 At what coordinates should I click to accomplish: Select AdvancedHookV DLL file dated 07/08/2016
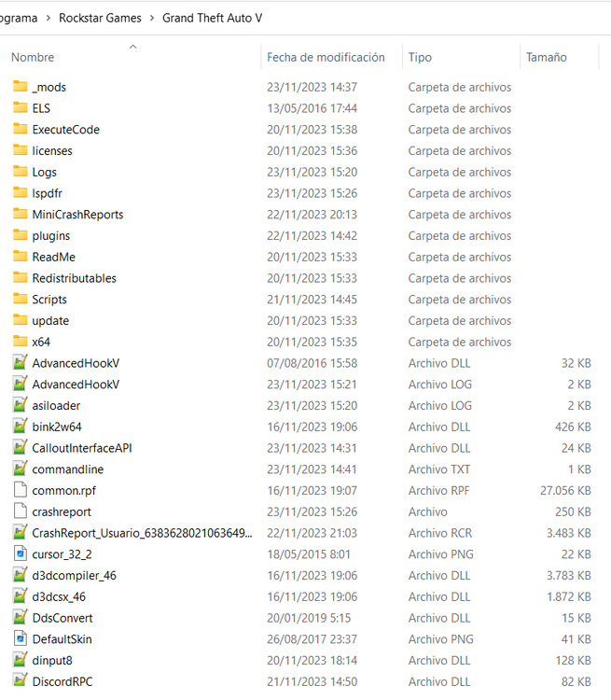point(76,363)
